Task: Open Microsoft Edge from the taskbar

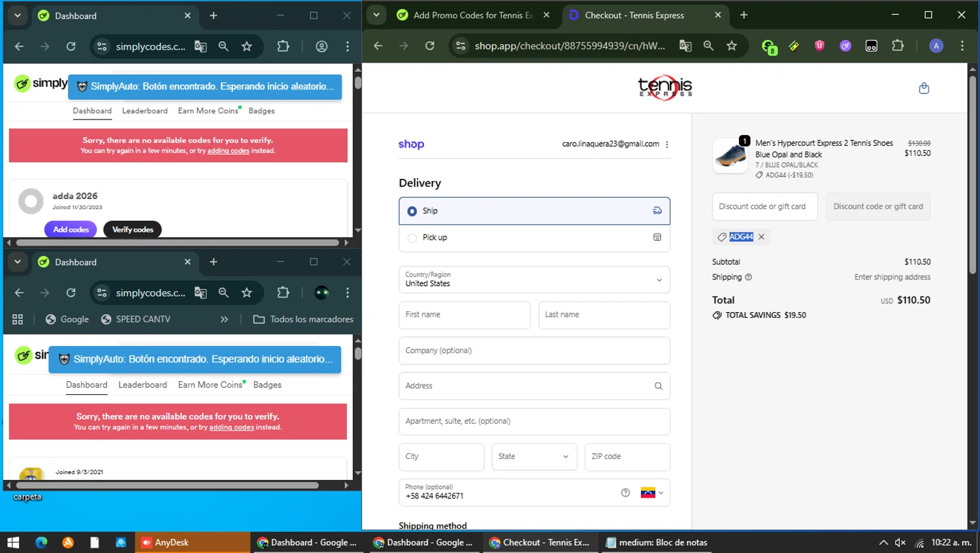Action: (x=41, y=543)
